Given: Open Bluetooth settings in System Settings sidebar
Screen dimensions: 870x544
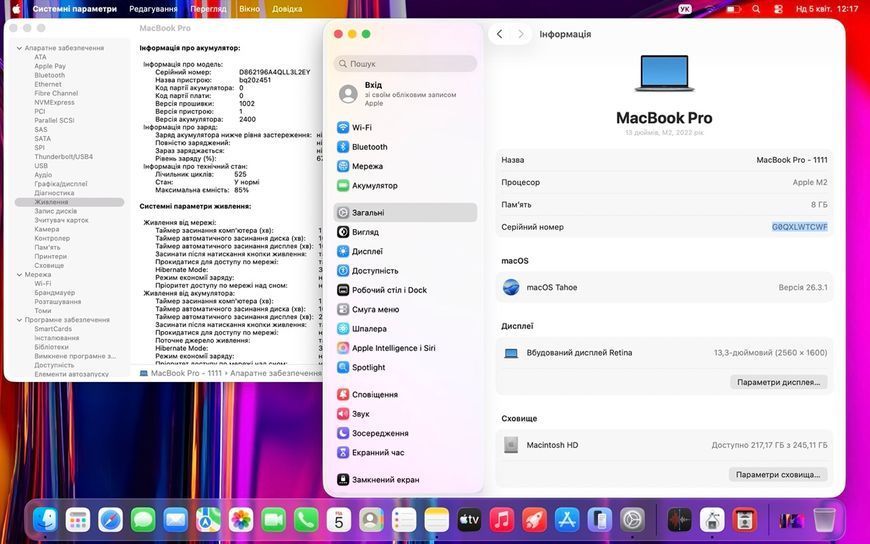Looking at the screenshot, I should [405, 147].
